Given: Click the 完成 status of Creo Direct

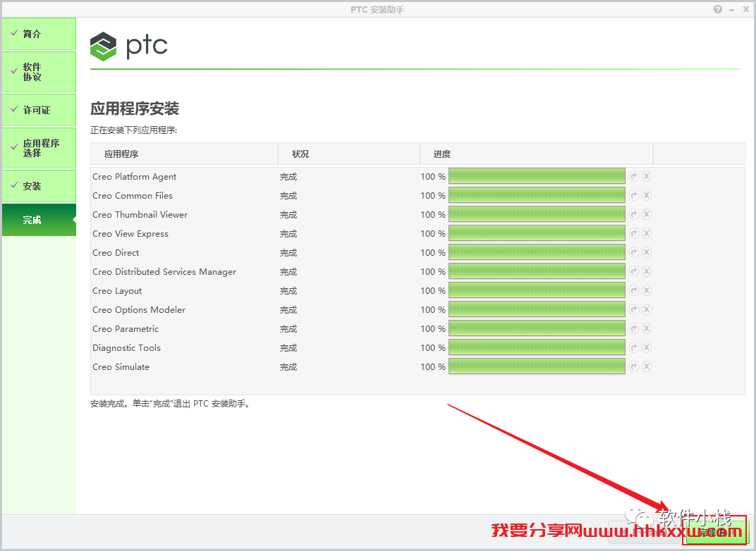Looking at the screenshot, I should pos(288,253).
